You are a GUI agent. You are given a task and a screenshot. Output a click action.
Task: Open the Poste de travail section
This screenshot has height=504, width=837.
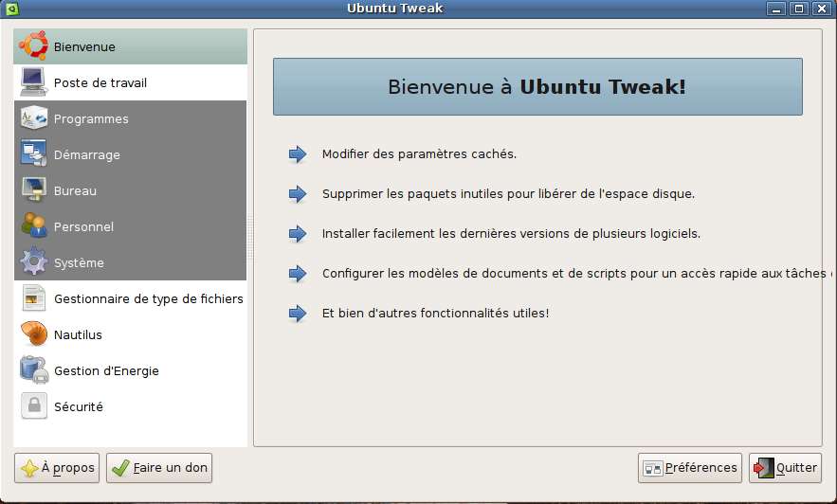130,82
